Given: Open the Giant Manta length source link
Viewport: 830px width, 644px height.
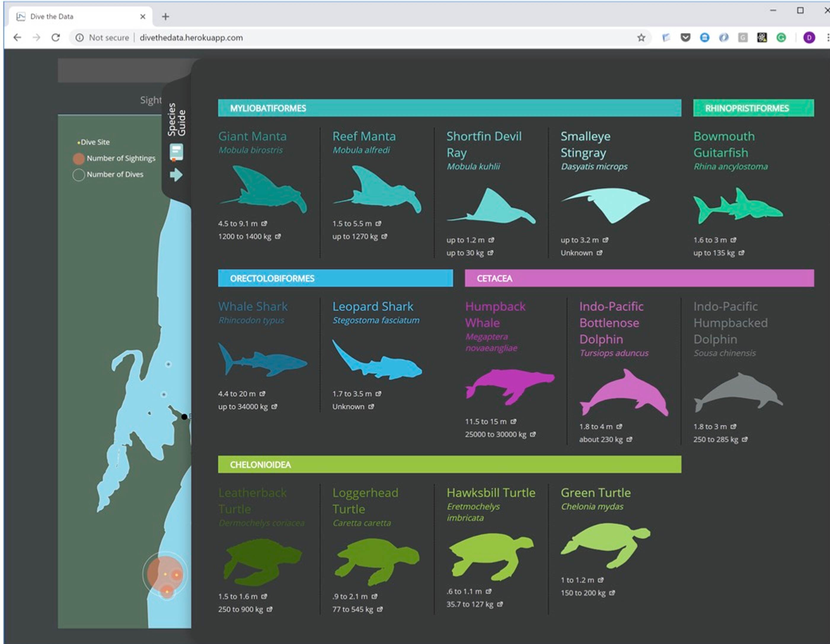Looking at the screenshot, I should tap(264, 224).
